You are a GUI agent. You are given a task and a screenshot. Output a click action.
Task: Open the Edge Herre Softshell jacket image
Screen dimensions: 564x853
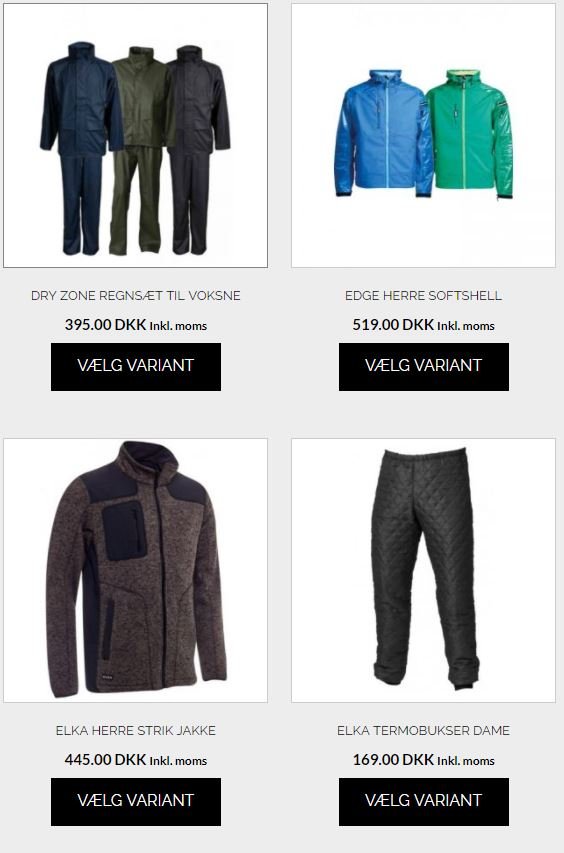[x=423, y=135]
